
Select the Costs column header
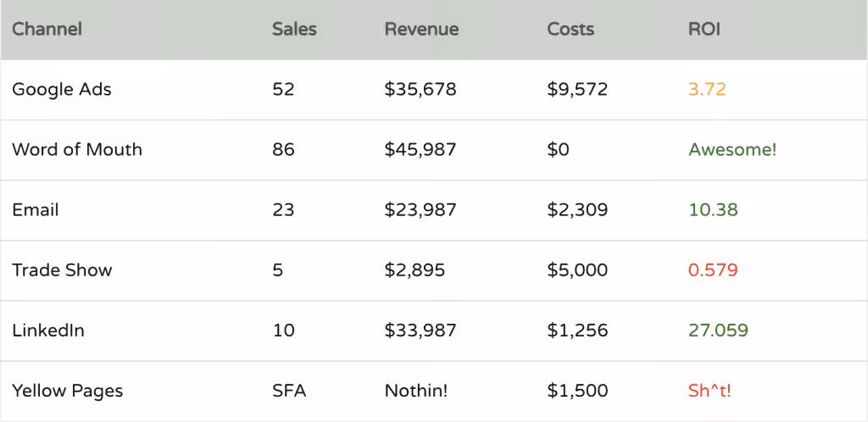click(570, 29)
